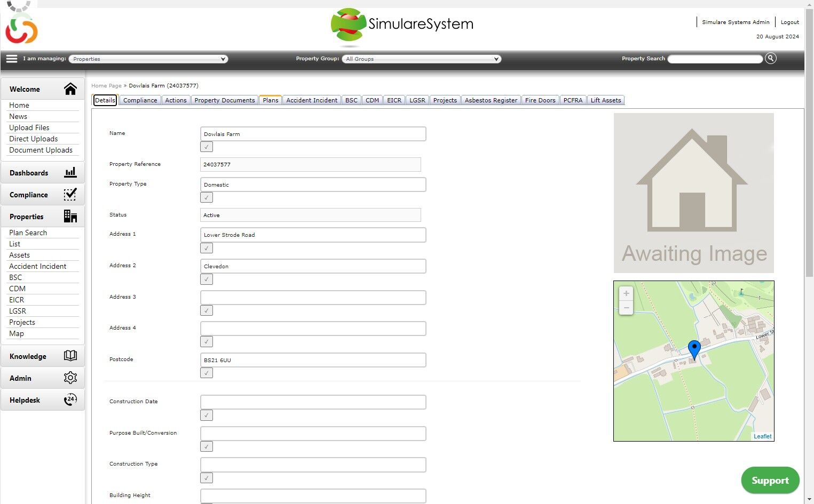This screenshot has width=814, height=504.
Task: Click the Simulare Systems Admin user link
Action: pyautogui.click(x=736, y=22)
